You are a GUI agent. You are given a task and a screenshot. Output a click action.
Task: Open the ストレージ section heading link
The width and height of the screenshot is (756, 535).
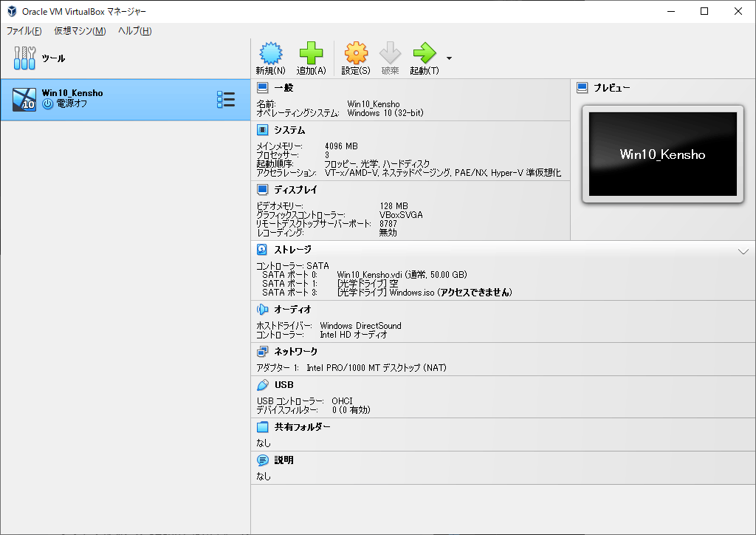click(x=292, y=250)
